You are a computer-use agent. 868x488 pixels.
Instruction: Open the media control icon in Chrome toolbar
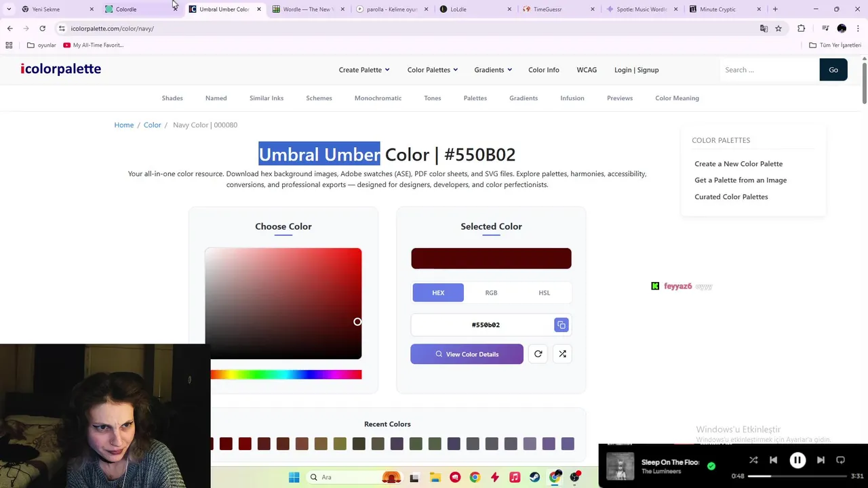(825, 28)
